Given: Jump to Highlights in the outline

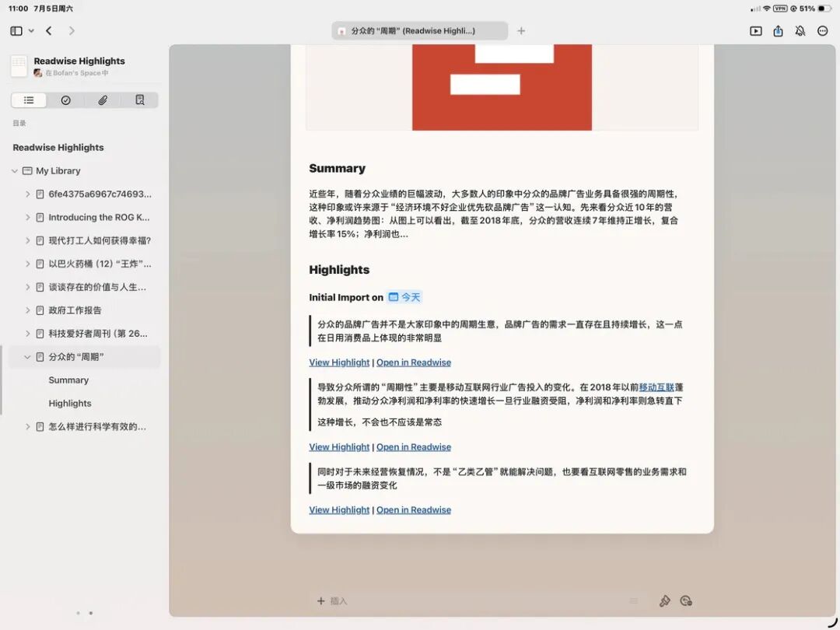Looking at the screenshot, I should click(70, 404).
